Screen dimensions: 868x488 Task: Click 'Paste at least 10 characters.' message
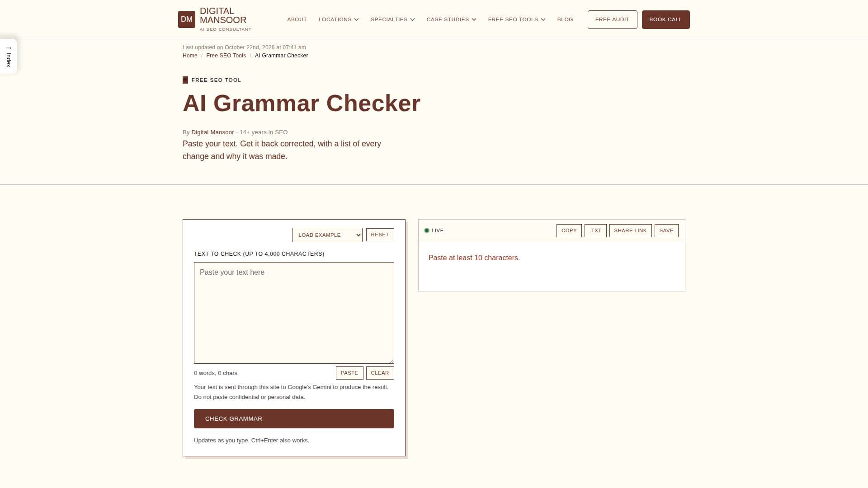[x=474, y=258]
